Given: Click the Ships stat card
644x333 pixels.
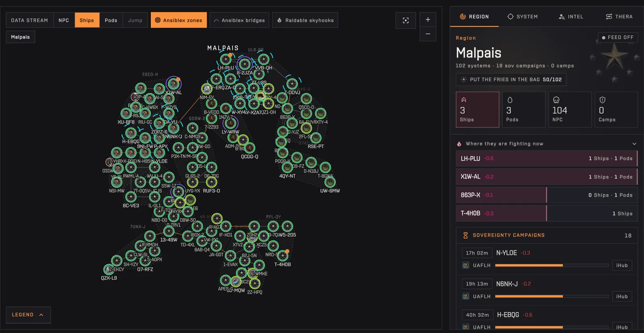Looking at the screenshot, I should (477, 109).
